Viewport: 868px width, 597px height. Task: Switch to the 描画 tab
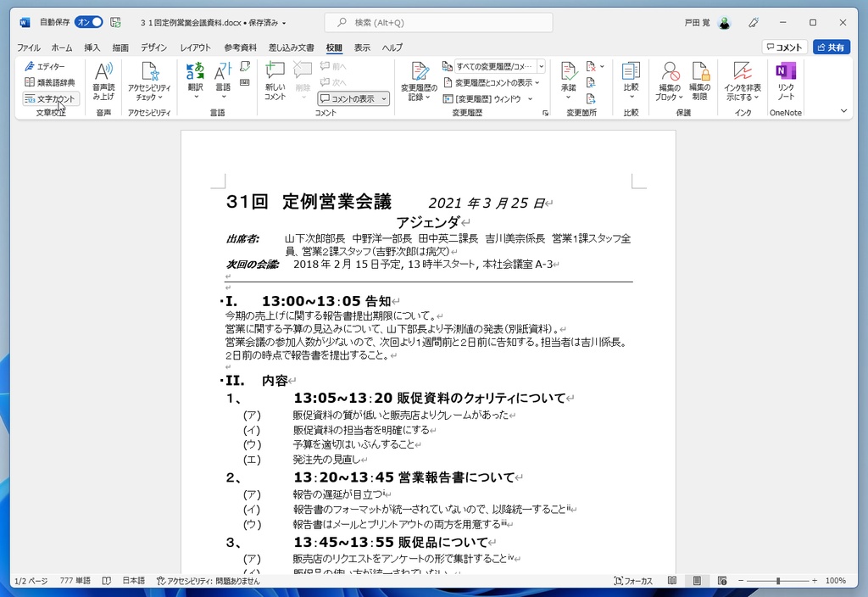click(x=120, y=47)
